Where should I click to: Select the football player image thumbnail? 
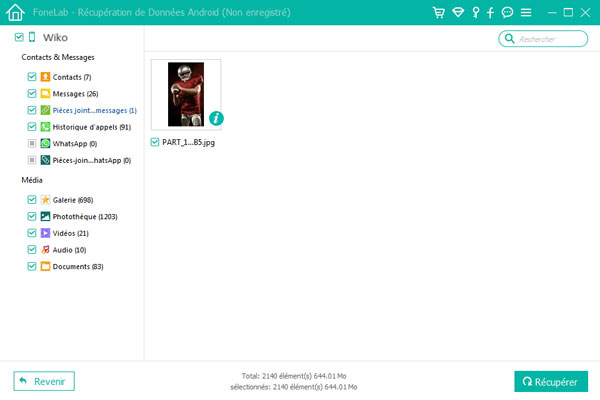(186, 95)
